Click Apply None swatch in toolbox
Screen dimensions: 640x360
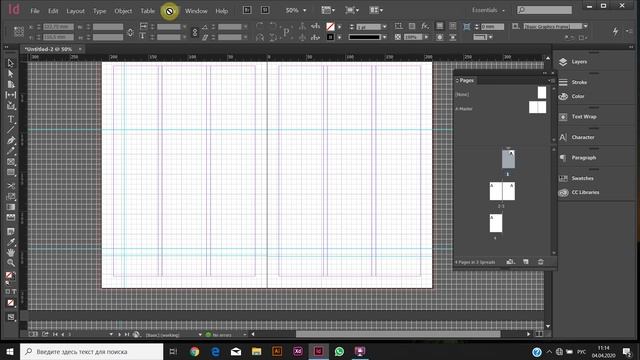point(11,303)
